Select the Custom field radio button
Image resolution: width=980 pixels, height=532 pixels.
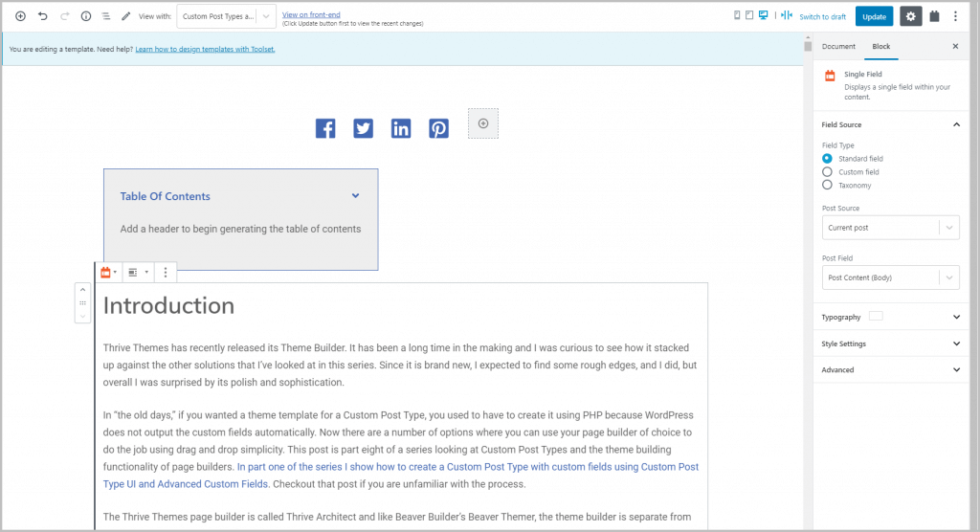click(827, 172)
